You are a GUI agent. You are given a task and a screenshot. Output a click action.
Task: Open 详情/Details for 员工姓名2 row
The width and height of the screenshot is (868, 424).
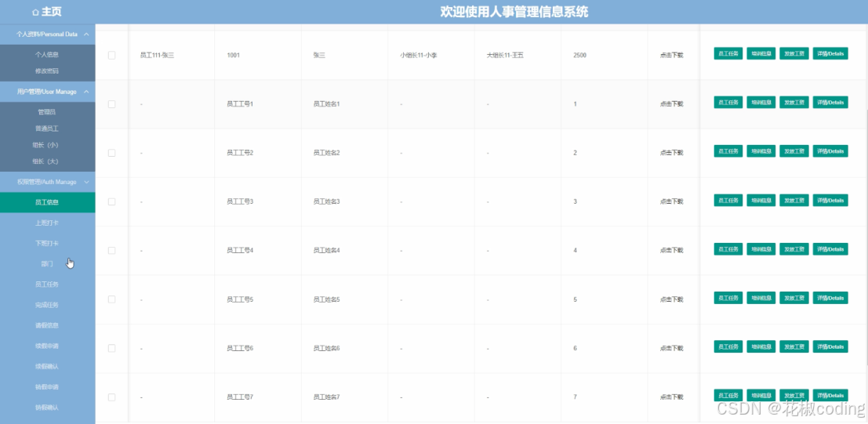click(830, 151)
